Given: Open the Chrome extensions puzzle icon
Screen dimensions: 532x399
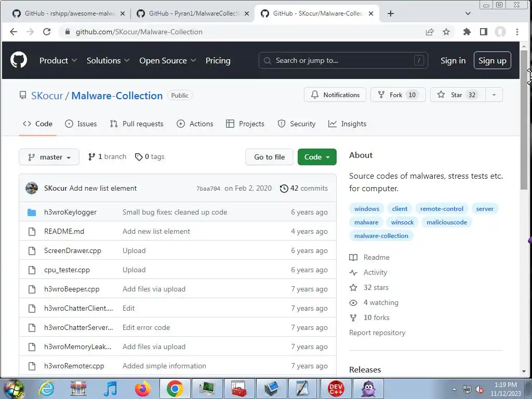Looking at the screenshot, I should [x=467, y=32].
